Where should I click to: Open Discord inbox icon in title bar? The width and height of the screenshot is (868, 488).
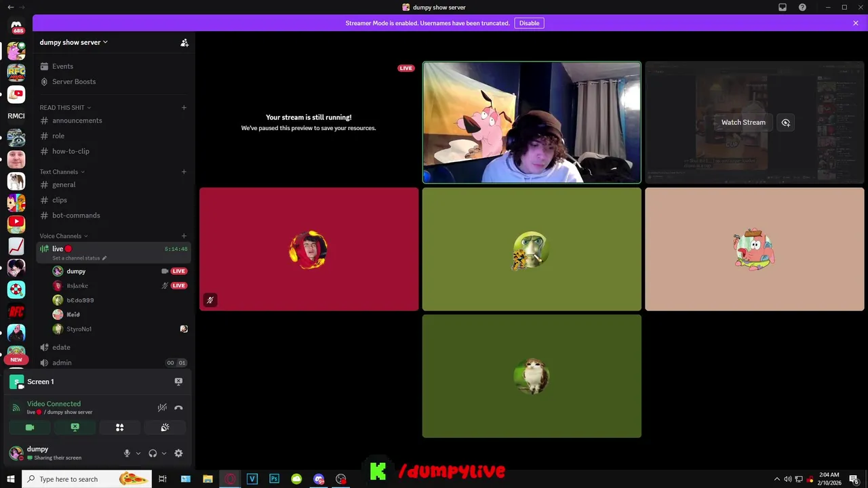[783, 7]
